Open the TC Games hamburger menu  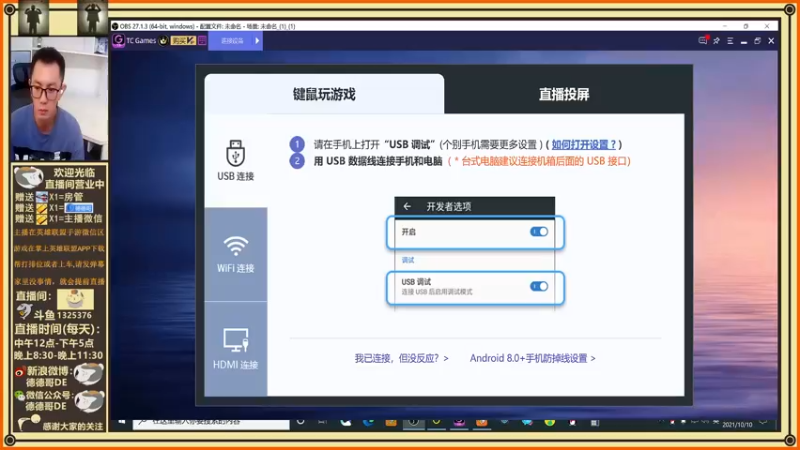730,41
